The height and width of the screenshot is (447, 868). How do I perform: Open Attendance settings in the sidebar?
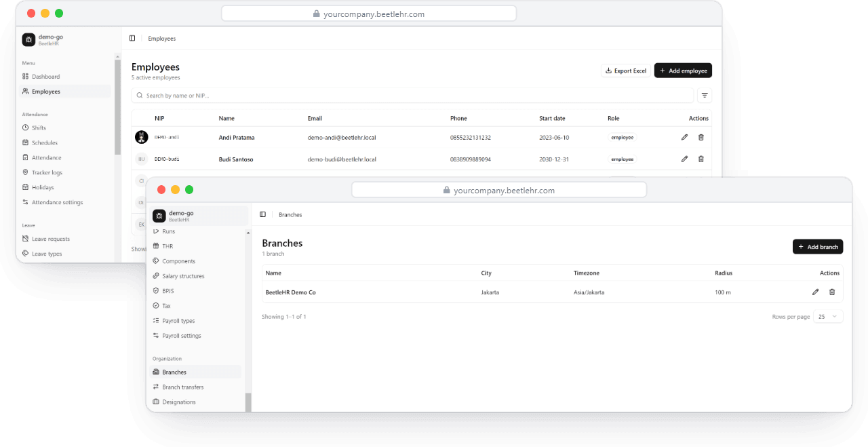coord(65,202)
